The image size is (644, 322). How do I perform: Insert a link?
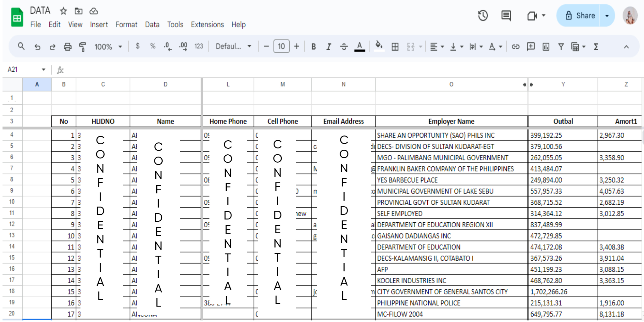point(515,47)
